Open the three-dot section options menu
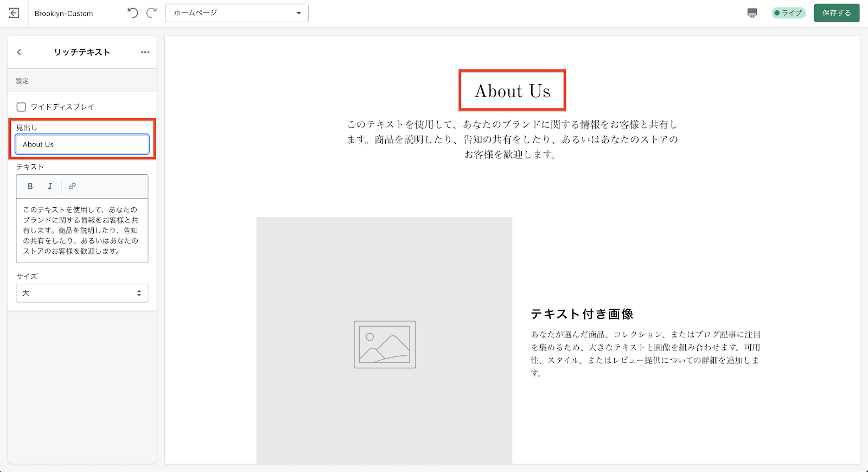Screen dimensions: 868x472 click(x=145, y=52)
